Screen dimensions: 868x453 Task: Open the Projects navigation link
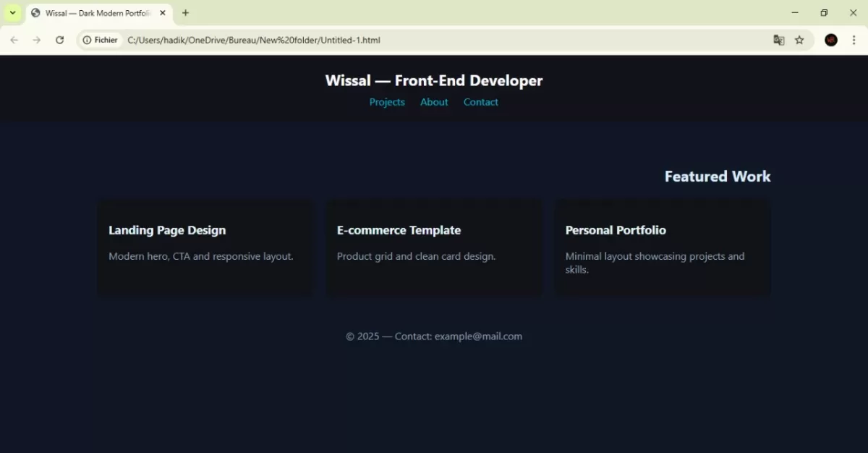pos(387,102)
